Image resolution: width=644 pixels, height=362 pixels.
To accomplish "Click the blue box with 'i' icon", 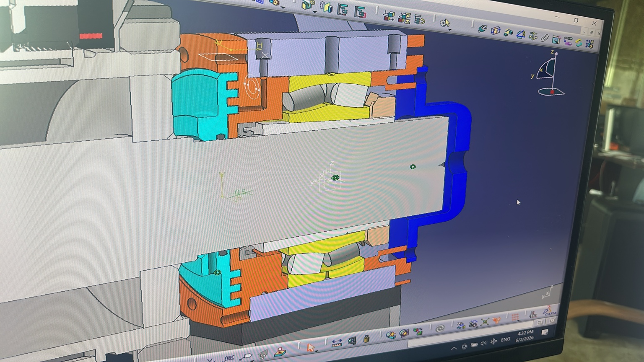I will coord(496,31).
